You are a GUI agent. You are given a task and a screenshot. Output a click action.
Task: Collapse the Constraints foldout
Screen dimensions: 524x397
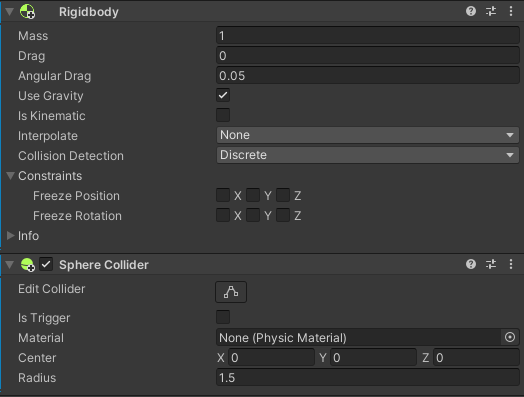click(x=10, y=175)
